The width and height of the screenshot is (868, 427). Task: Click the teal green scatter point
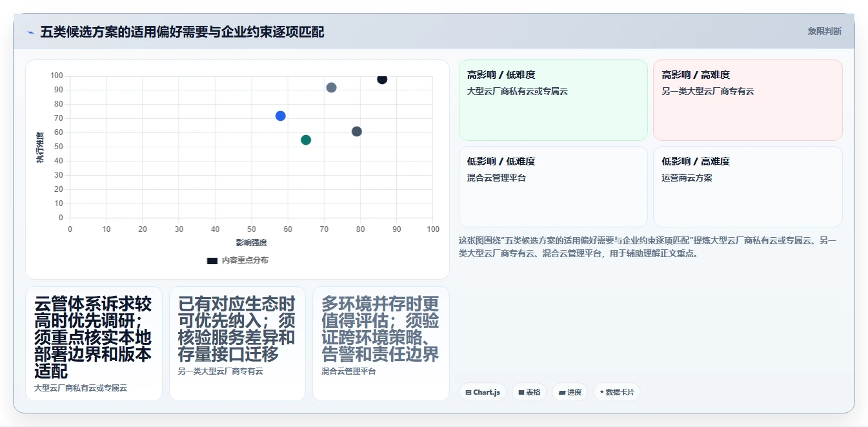pos(306,140)
